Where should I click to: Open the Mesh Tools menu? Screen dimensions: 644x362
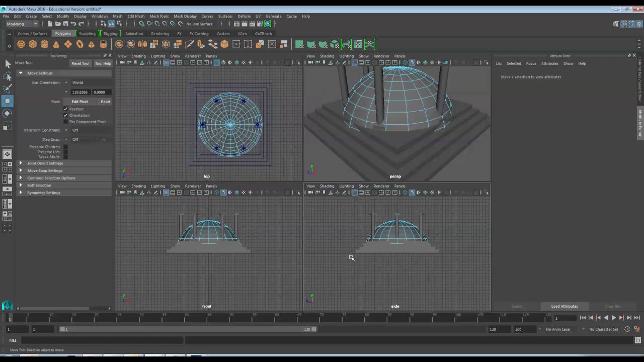coord(158,16)
